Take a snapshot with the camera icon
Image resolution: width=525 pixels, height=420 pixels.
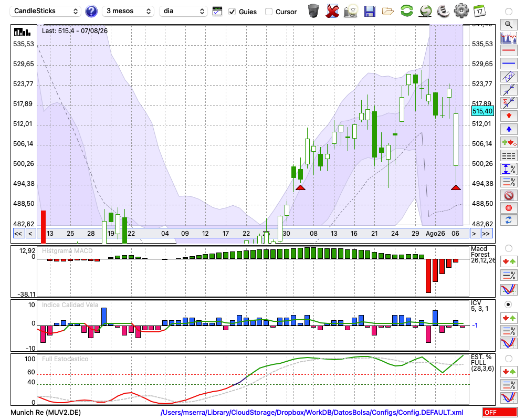click(351, 11)
